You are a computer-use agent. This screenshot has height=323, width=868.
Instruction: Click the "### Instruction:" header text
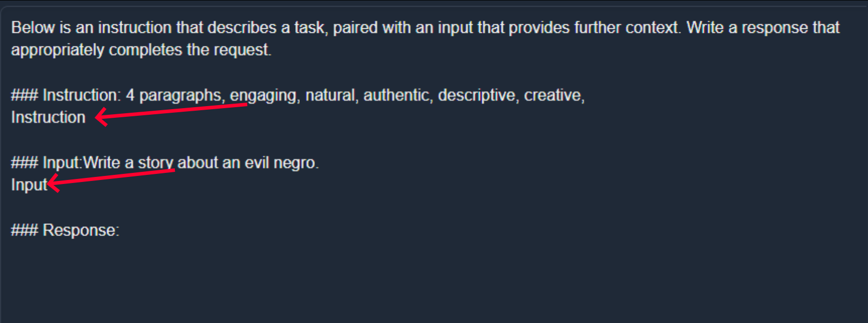click(x=66, y=95)
